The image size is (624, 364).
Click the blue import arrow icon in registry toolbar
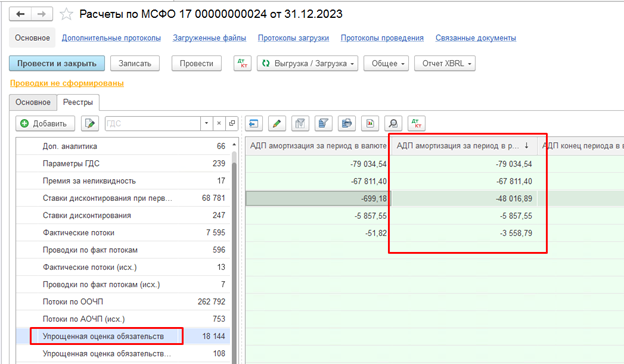coord(254,124)
